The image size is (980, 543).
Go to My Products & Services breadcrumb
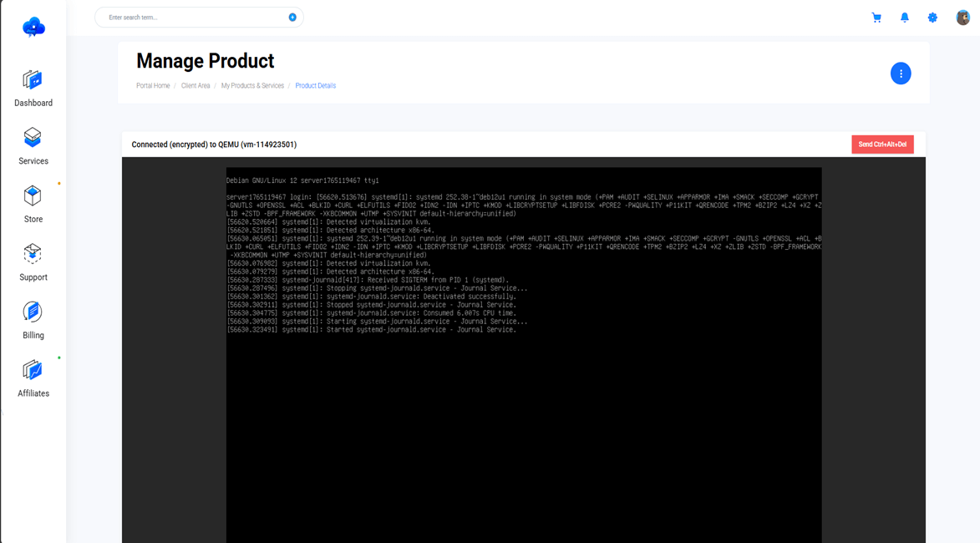click(x=251, y=85)
